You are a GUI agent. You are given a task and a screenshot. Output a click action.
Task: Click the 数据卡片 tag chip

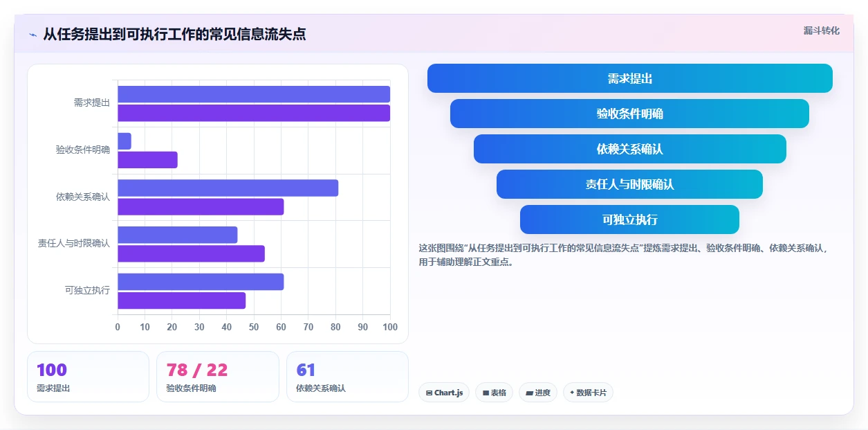pyautogui.click(x=588, y=393)
